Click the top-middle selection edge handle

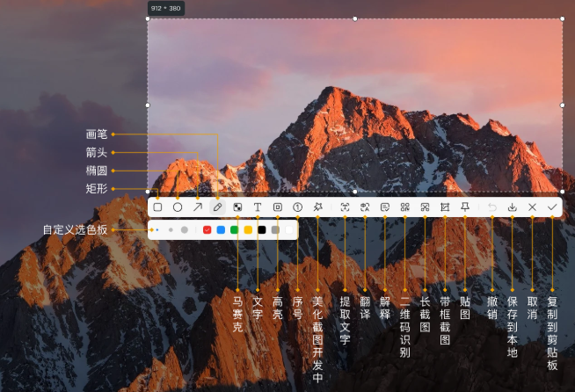(x=355, y=18)
